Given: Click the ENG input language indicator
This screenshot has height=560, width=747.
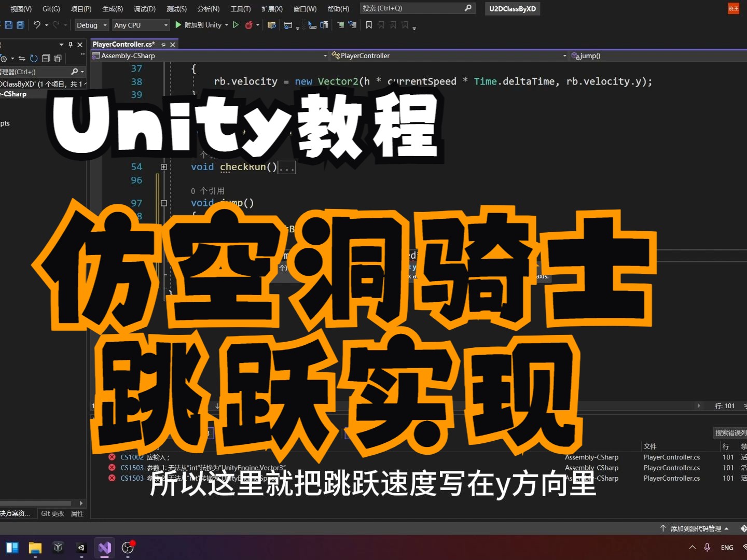Looking at the screenshot, I should 727,548.
